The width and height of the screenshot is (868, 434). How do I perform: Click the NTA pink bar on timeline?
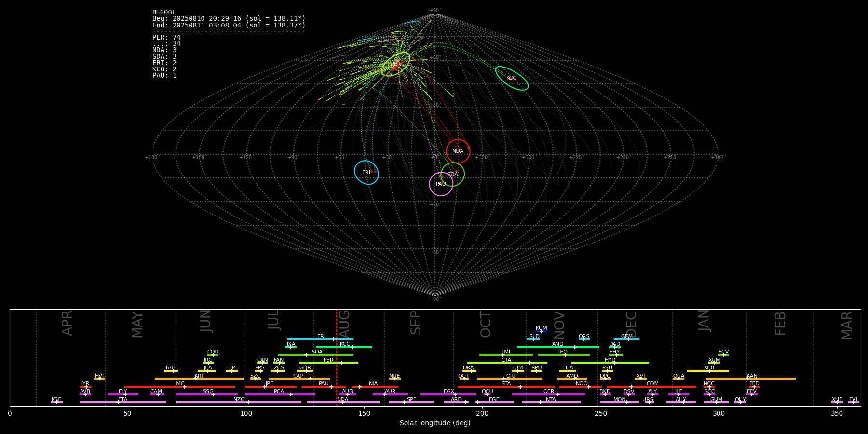pyautogui.click(x=551, y=402)
